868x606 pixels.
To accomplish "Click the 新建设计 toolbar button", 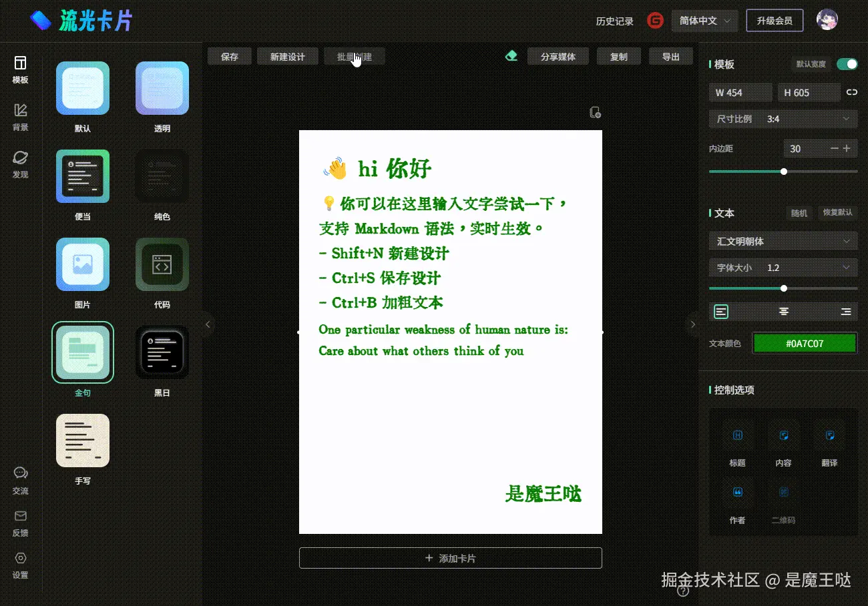I will point(288,57).
